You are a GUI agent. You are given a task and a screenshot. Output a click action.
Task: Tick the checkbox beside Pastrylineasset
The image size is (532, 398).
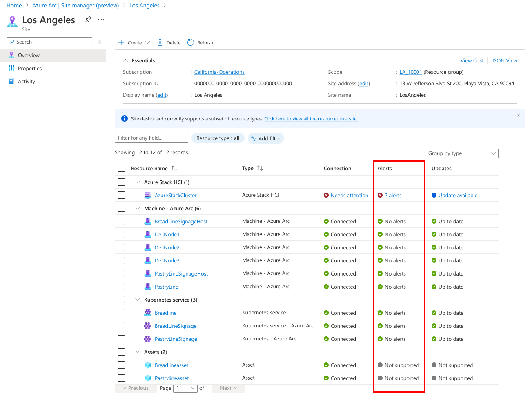pos(121,378)
